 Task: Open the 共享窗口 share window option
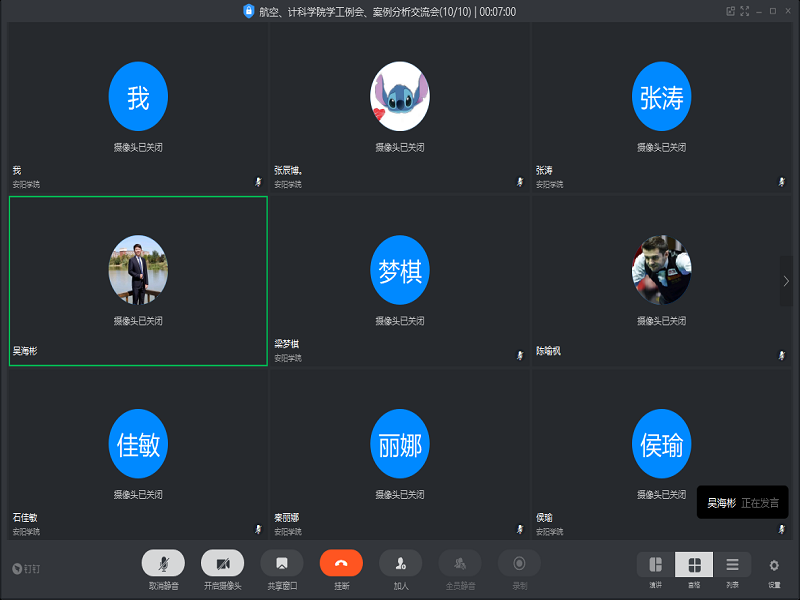(x=282, y=564)
